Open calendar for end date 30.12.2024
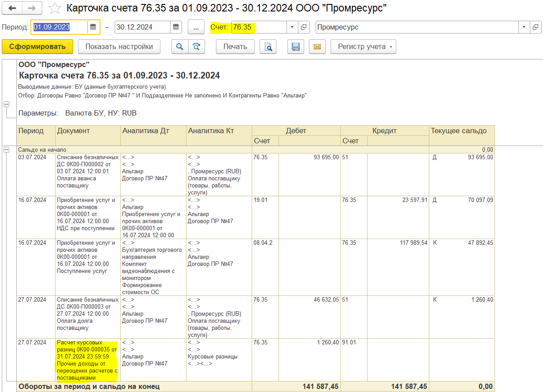 (x=175, y=27)
